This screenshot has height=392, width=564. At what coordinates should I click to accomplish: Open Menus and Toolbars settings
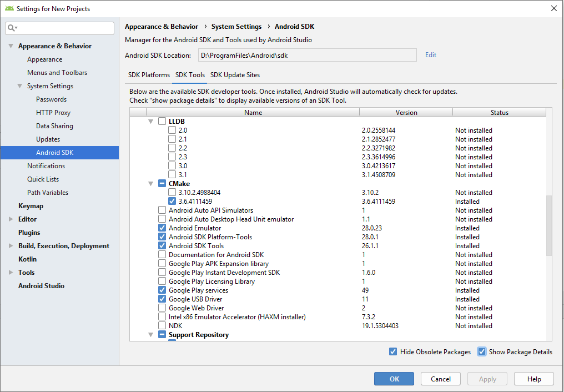[57, 73]
